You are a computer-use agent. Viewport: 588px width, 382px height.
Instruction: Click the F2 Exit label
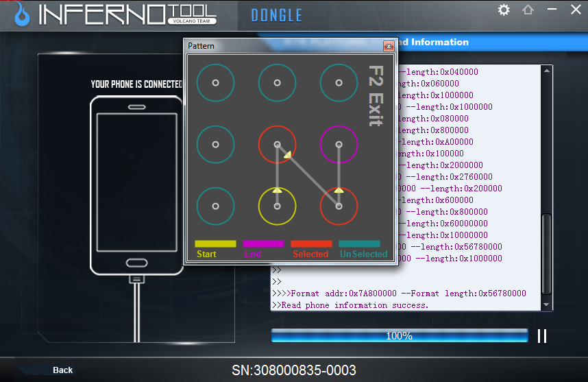pos(376,96)
